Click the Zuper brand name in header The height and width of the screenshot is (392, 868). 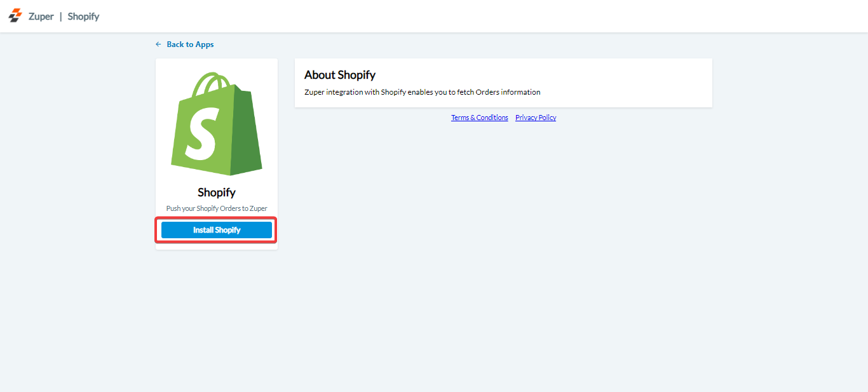coord(41,17)
